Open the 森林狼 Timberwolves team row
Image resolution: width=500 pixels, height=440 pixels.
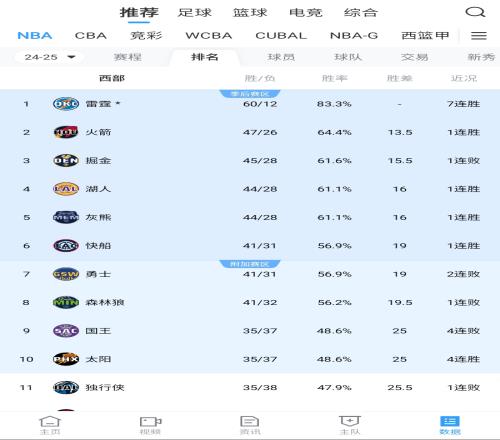[x=250, y=302]
